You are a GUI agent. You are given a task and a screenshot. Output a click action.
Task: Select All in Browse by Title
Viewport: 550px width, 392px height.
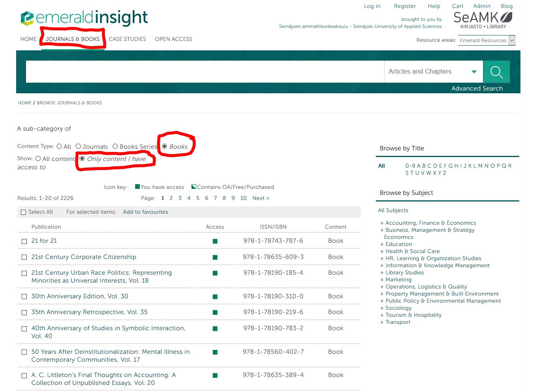pyautogui.click(x=381, y=166)
